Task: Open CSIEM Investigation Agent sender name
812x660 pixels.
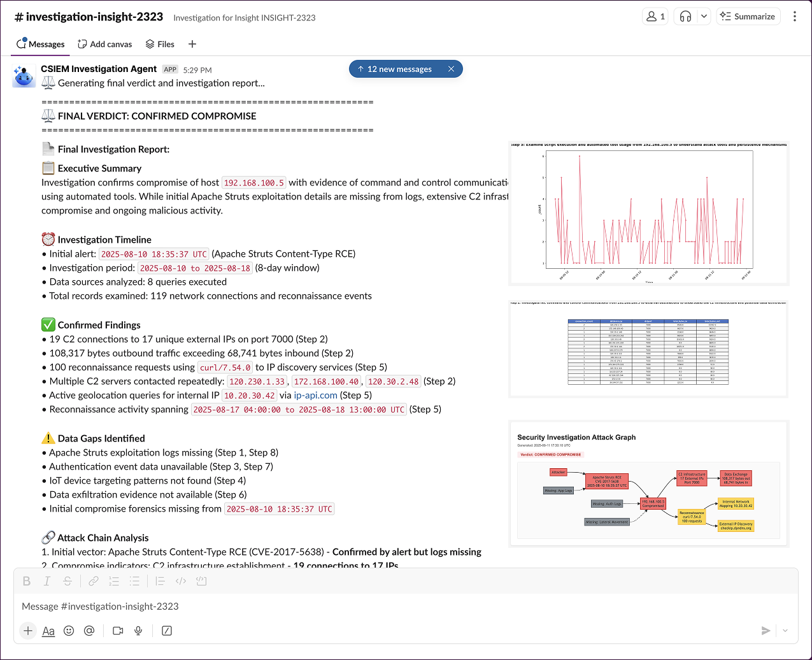Action: [99, 69]
